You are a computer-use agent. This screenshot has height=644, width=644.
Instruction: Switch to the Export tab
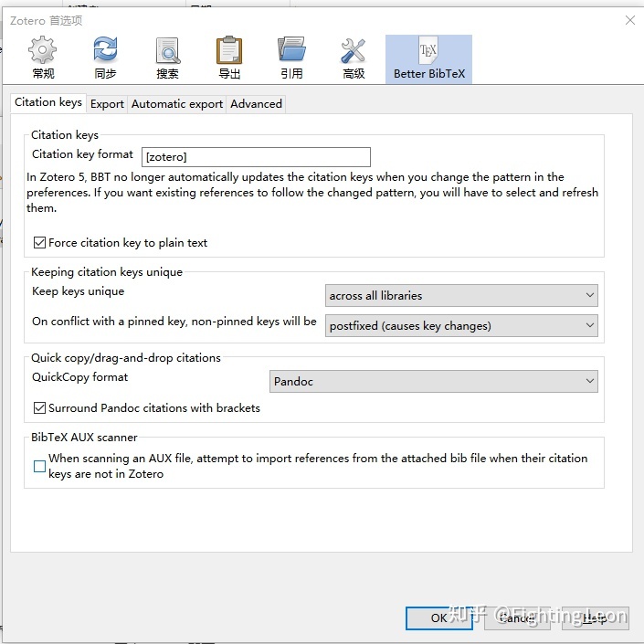tap(107, 104)
